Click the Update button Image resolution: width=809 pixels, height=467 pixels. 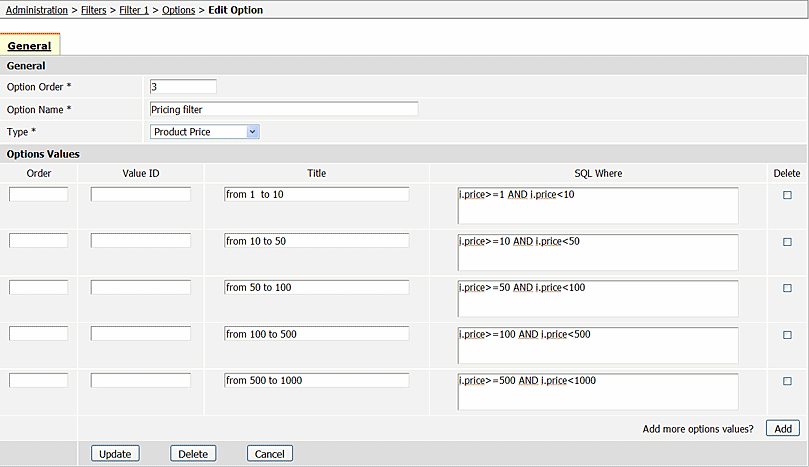pos(115,454)
